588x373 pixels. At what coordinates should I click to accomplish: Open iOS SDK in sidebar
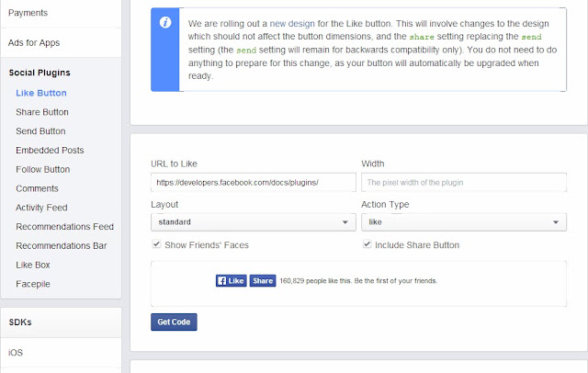16,353
